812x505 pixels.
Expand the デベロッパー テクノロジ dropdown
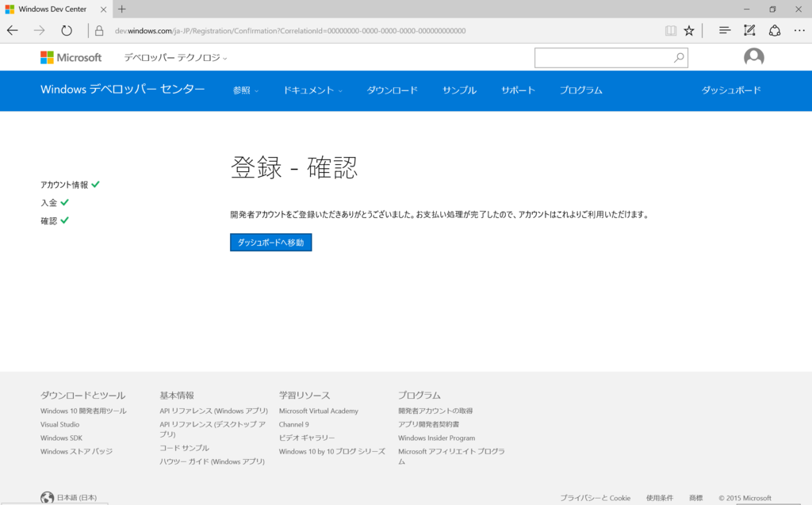click(x=175, y=58)
